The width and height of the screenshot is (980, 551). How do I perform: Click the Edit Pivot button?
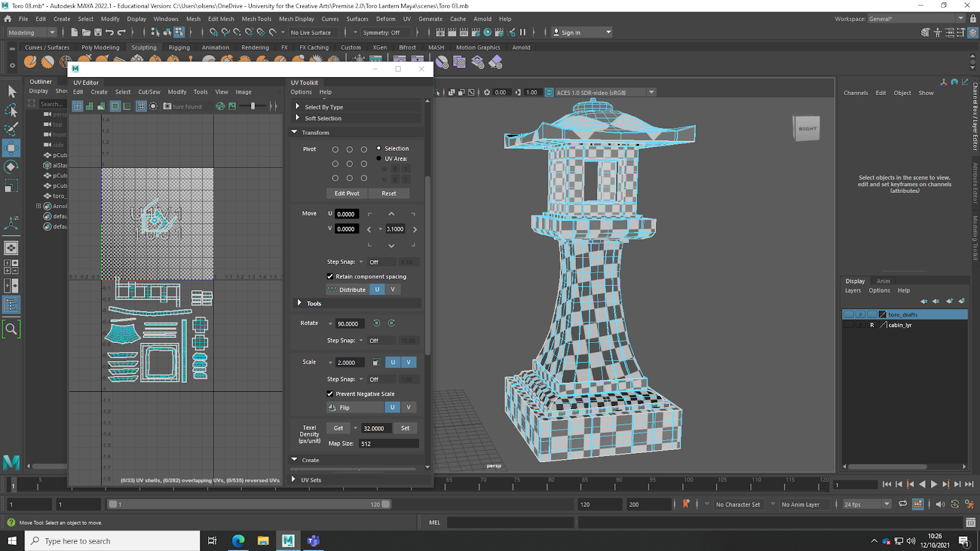click(x=347, y=193)
